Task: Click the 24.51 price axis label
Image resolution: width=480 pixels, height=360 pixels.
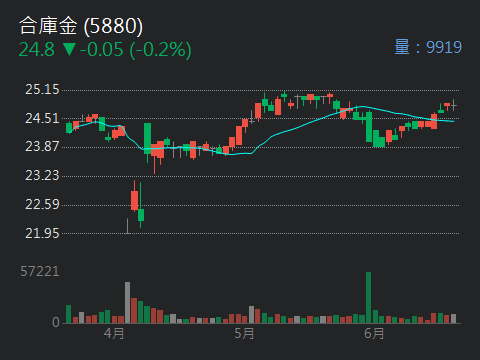Action: tap(42, 118)
